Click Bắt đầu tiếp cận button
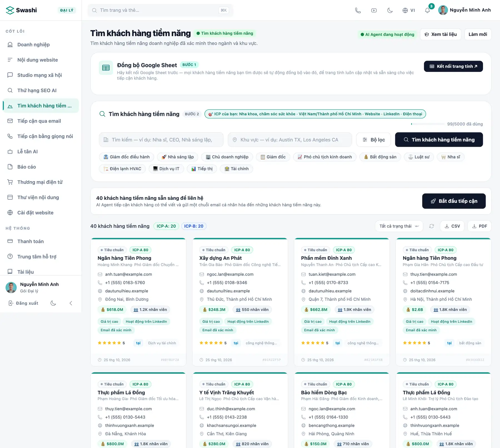This screenshot has height=448, width=500. click(454, 201)
